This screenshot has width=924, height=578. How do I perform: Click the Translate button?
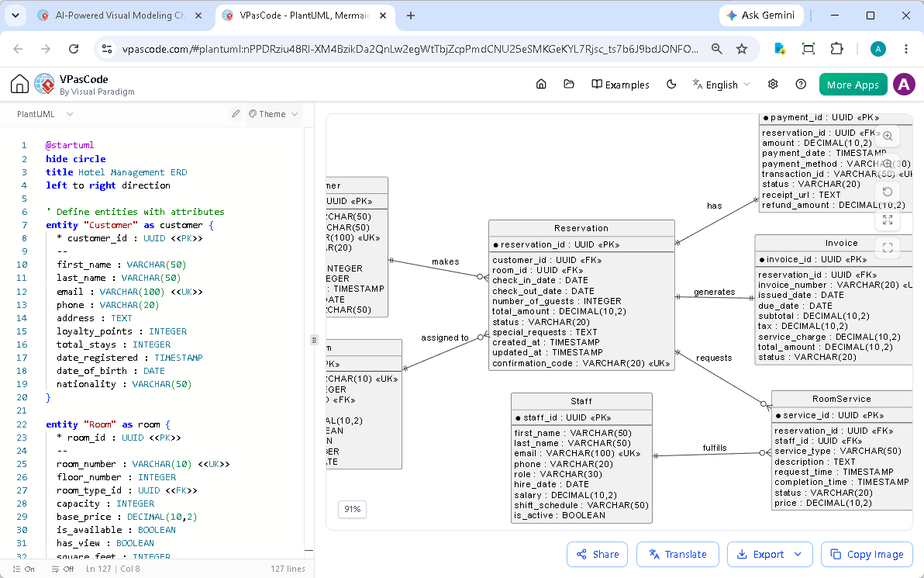tap(677, 555)
